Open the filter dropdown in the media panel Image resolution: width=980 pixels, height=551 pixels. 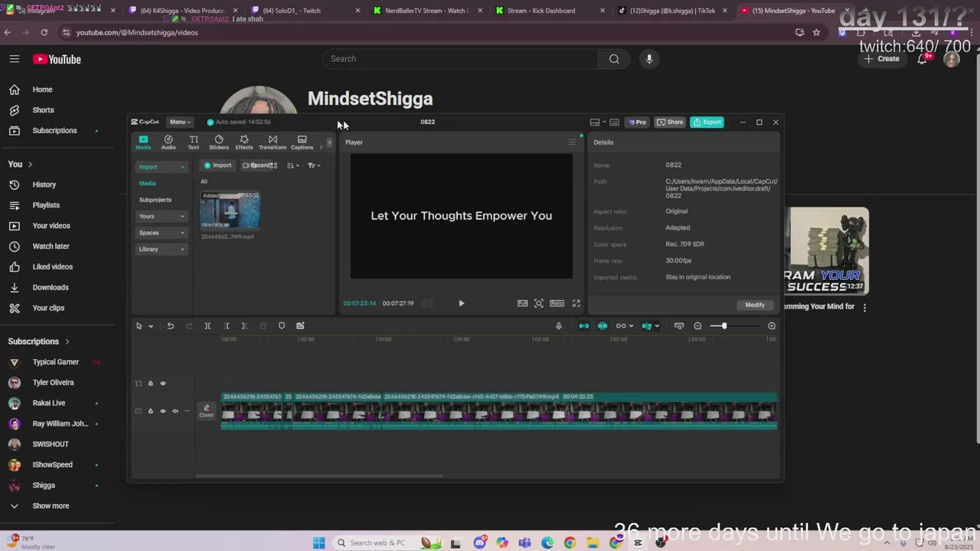pyautogui.click(x=314, y=165)
